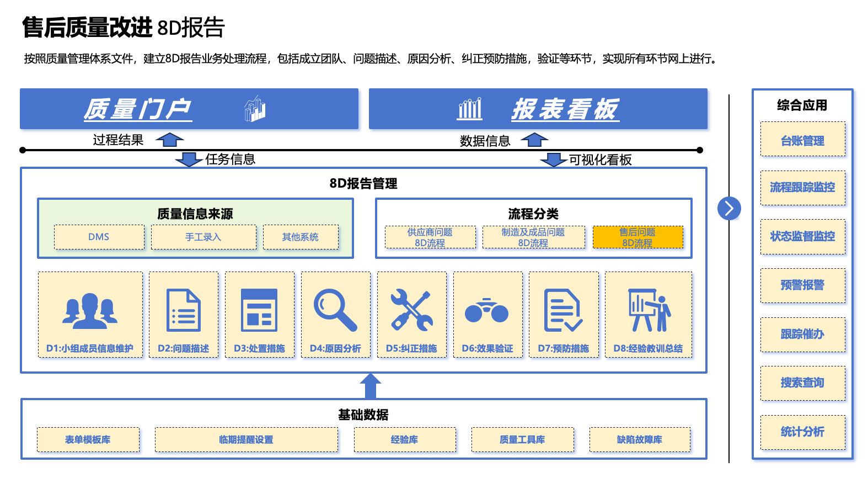This screenshot has height=489, width=868.
Task: Open the 缺陷故障库 data box
Action: point(640,439)
